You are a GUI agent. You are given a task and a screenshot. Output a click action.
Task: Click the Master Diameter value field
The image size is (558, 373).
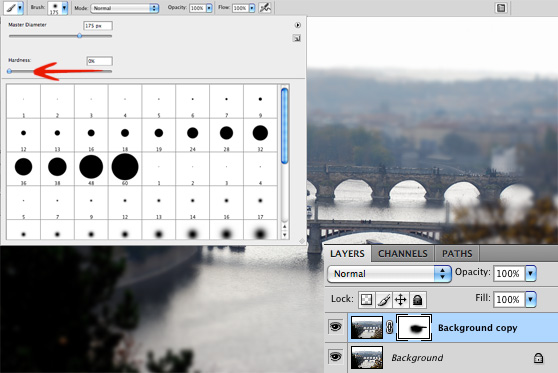point(98,26)
